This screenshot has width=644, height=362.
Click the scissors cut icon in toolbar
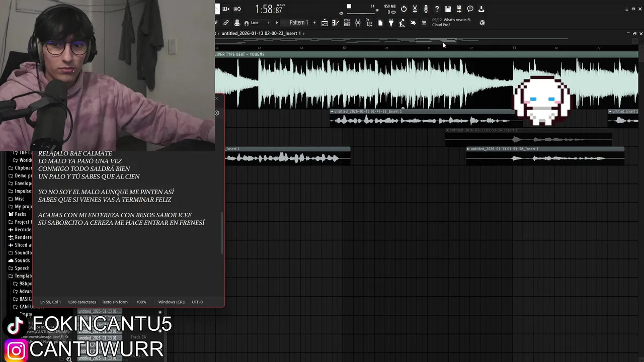point(415,9)
